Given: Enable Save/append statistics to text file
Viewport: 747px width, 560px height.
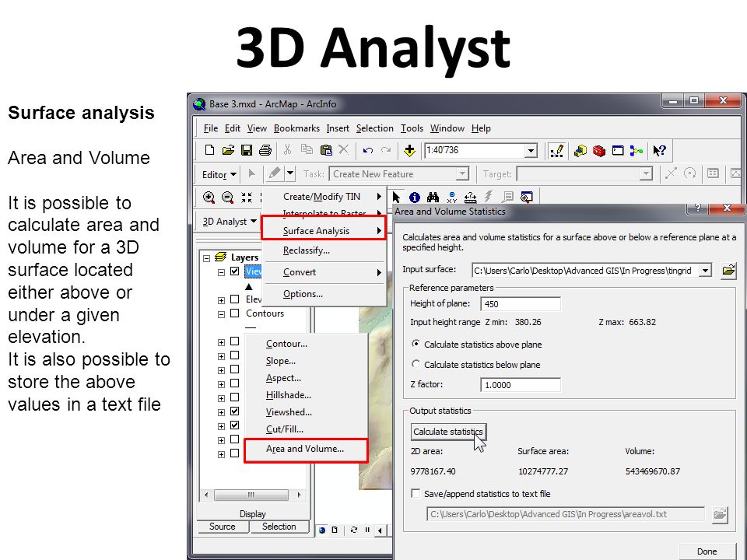Looking at the screenshot, I should tap(416, 493).
